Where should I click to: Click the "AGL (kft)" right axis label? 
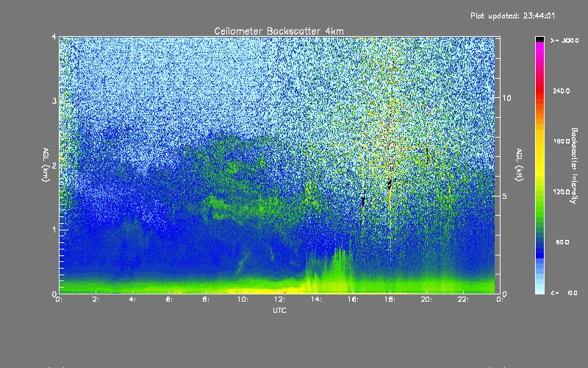(520, 165)
